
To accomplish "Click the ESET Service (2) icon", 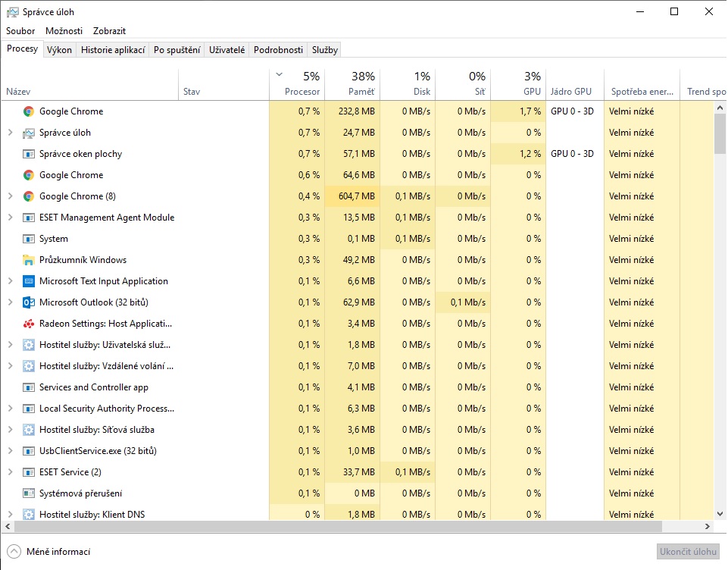I will [x=29, y=472].
